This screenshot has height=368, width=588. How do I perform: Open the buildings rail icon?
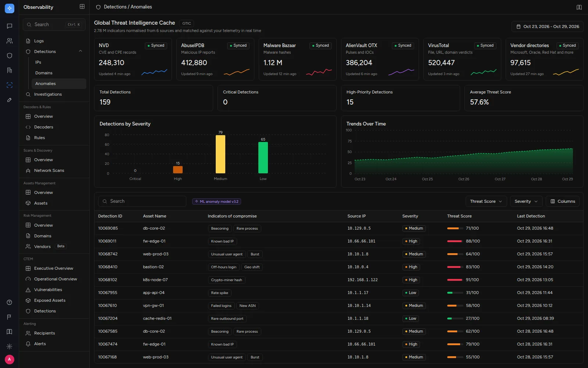click(10, 70)
